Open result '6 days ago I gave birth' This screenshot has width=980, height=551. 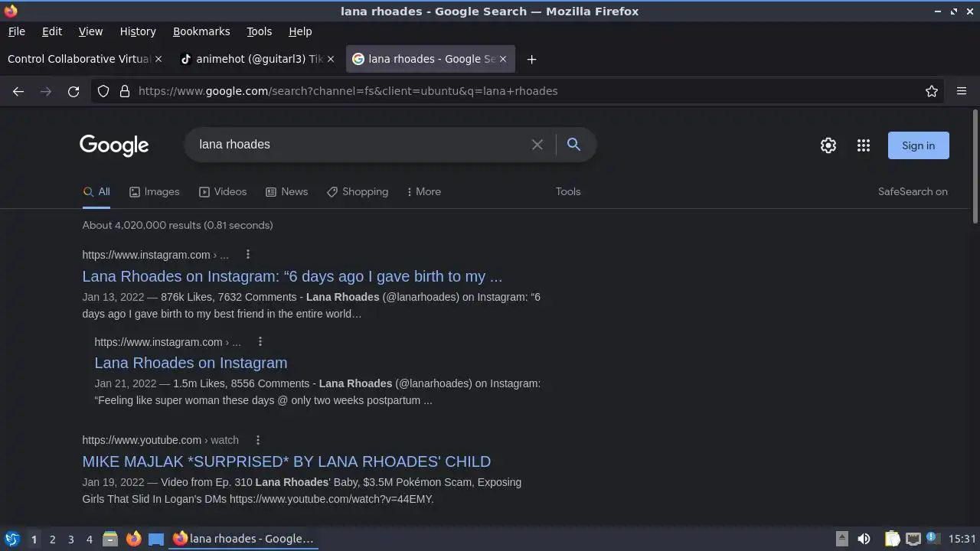[292, 276]
